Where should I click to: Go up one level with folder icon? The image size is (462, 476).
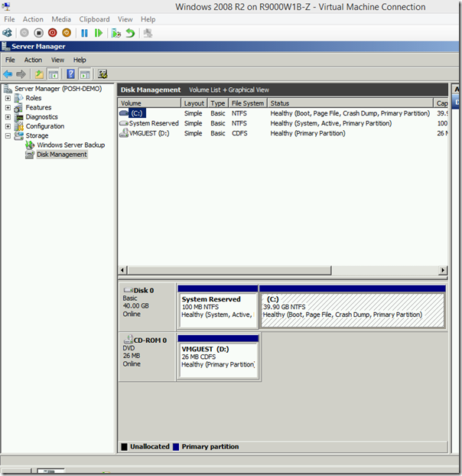(x=39, y=74)
